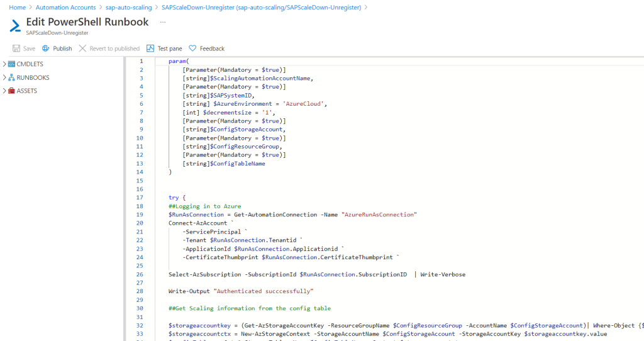Click '-ServicePrincipal' parameter text
Screen dimensions: 644x341
[211, 232]
